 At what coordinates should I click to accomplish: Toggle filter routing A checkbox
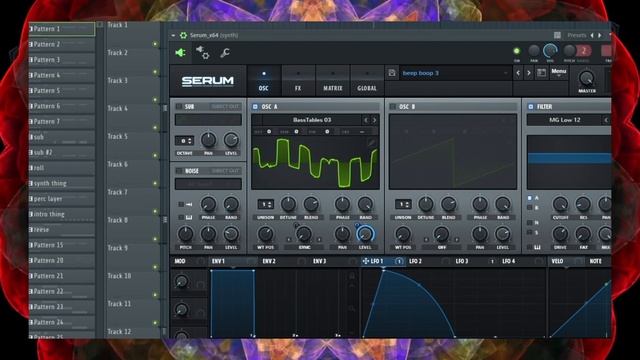(529, 198)
